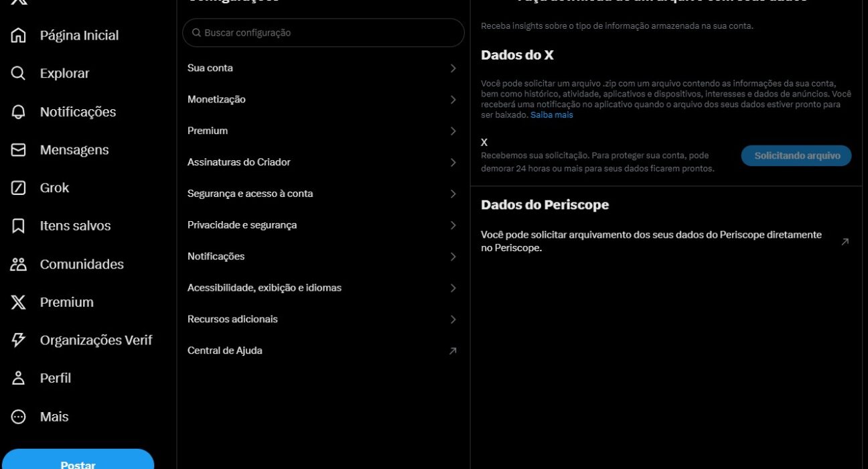The image size is (868, 469).
Task: Click the Mais circle-dots icon
Action: point(19,417)
